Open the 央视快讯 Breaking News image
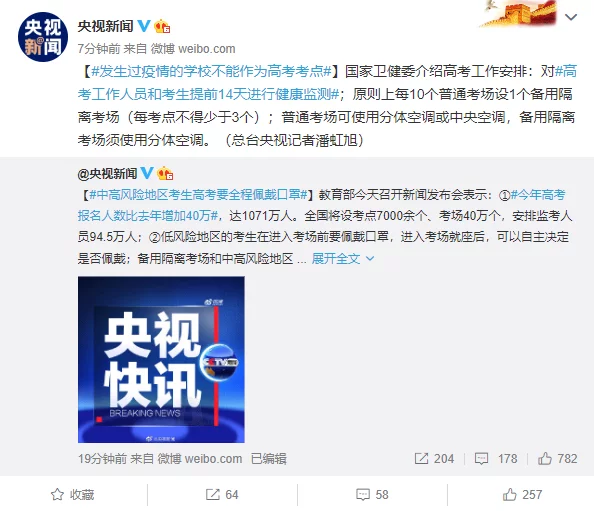This screenshot has height=511, width=594. (x=161, y=359)
